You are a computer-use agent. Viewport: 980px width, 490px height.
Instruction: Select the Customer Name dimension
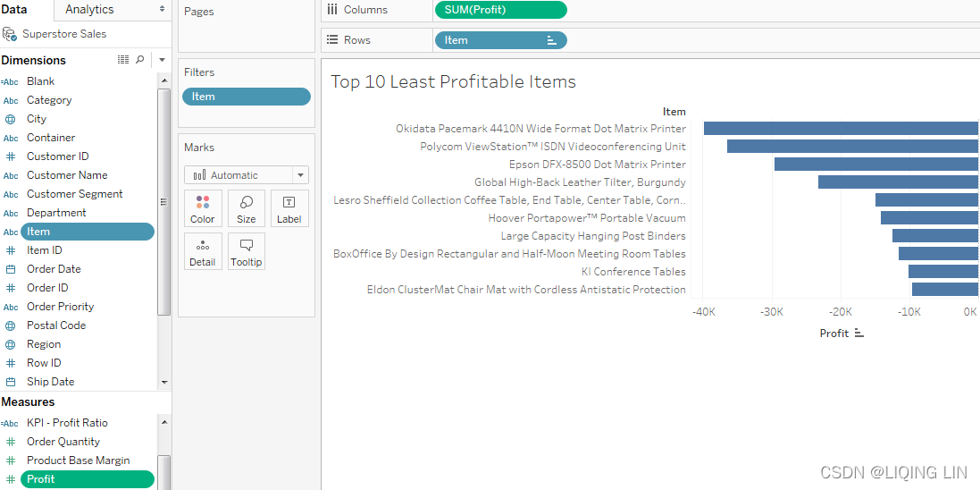(67, 175)
